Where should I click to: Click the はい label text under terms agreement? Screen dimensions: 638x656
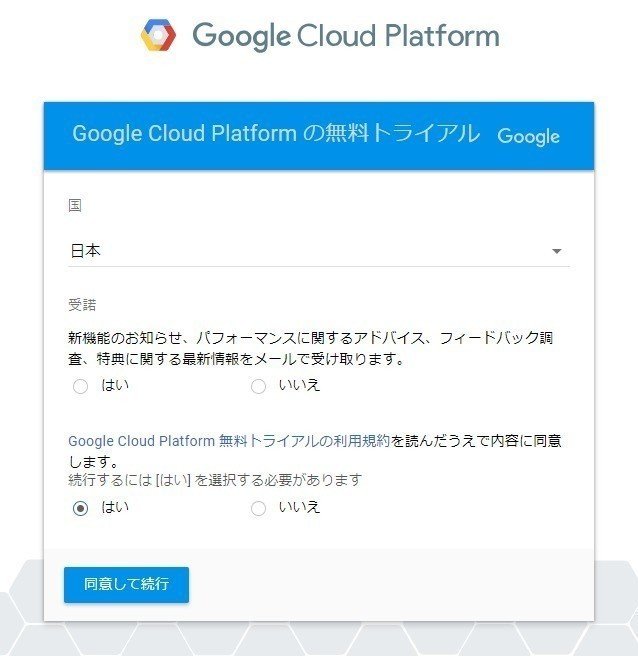pyautogui.click(x=115, y=507)
